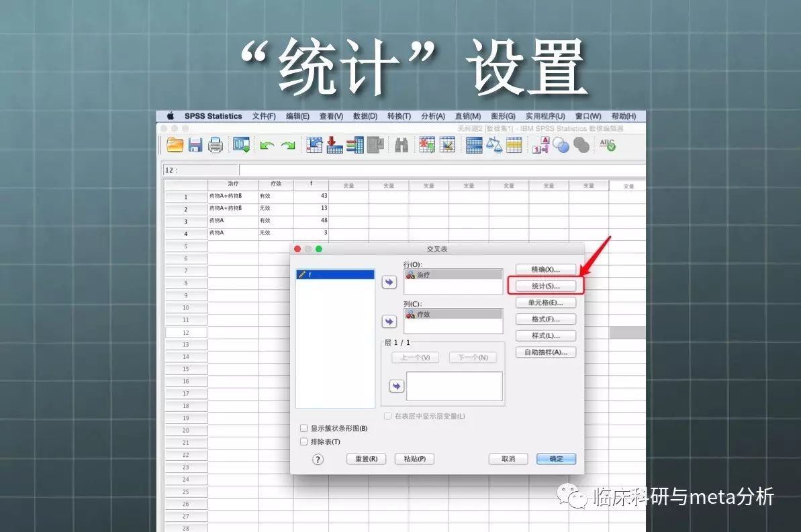Click the 上一个(V) layer button
Viewport: 801px width, 532px height.
click(415, 358)
